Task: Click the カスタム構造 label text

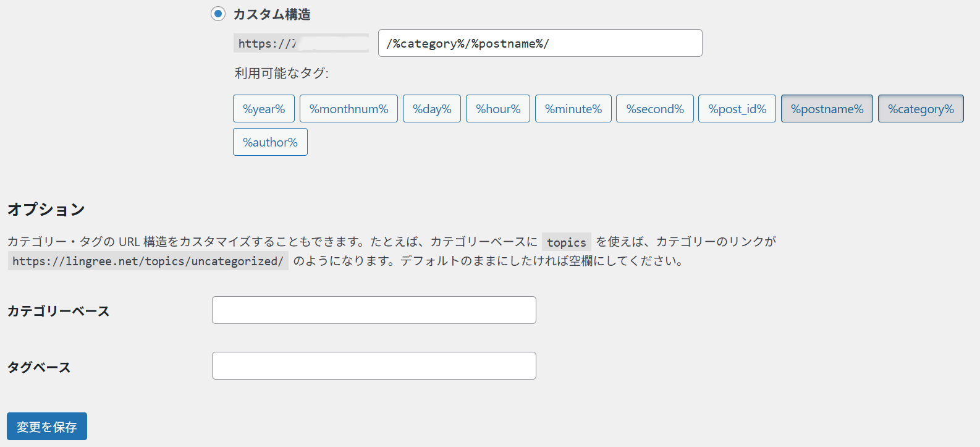Action: pyautogui.click(x=271, y=14)
